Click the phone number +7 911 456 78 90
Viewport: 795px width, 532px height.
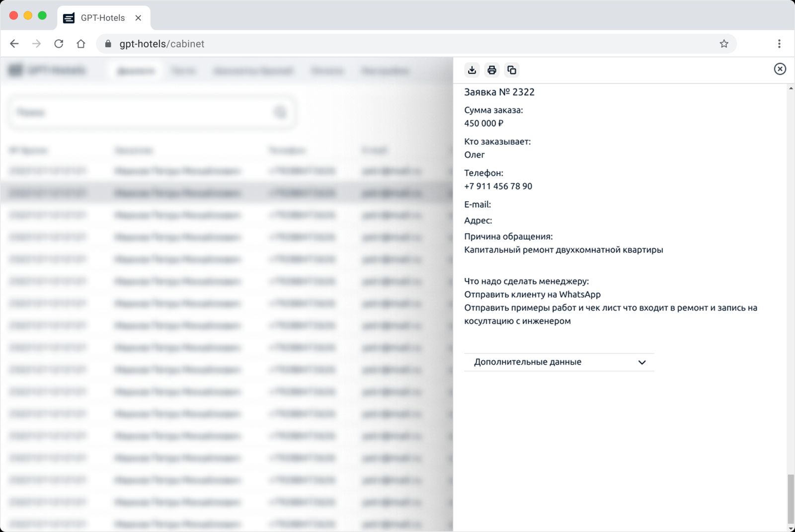click(498, 186)
